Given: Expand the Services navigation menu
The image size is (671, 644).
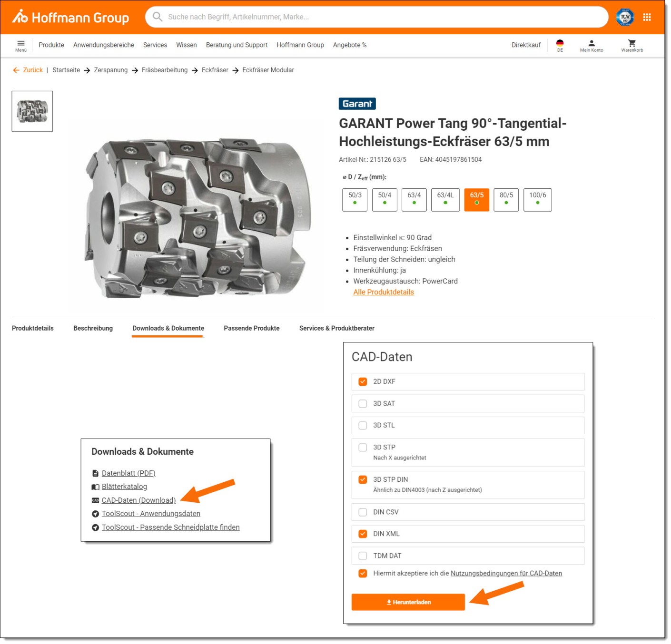Looking at the screenshot, I should [x=155, y=45].
